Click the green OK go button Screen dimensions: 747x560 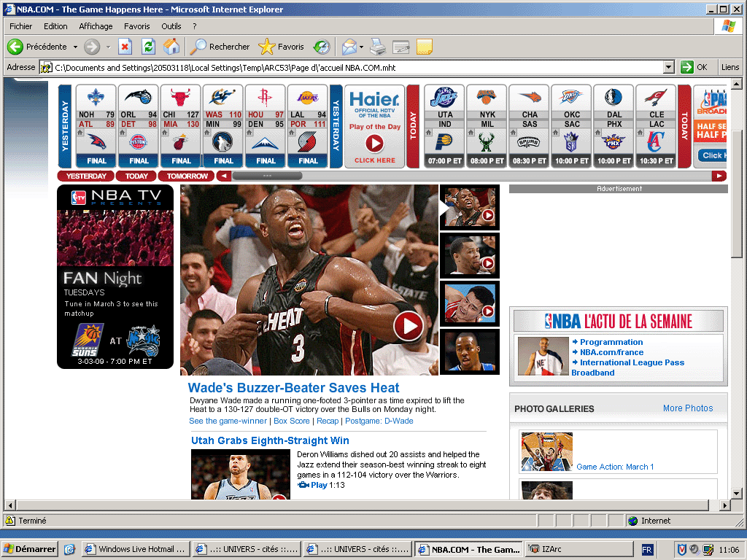[694, 67]
